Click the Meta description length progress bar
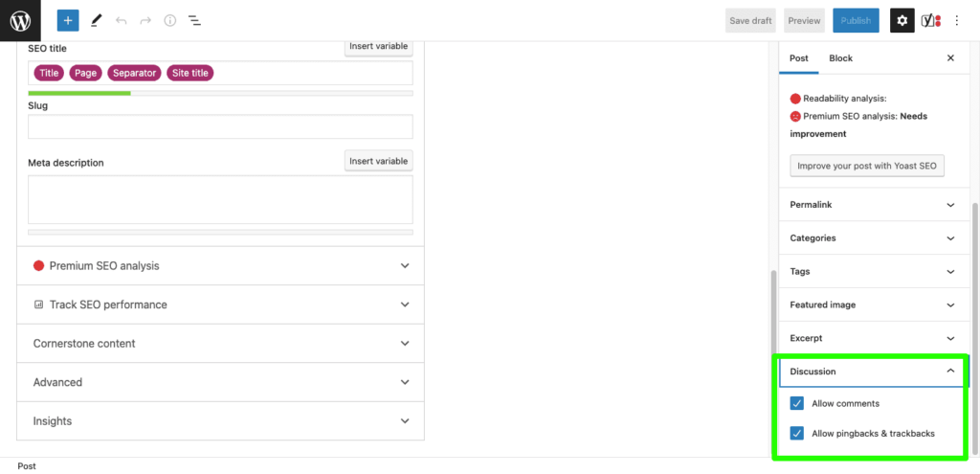Image resolution: width=980 pixels, height=474 pixels. pyautogui.click(x=221, y=232)
